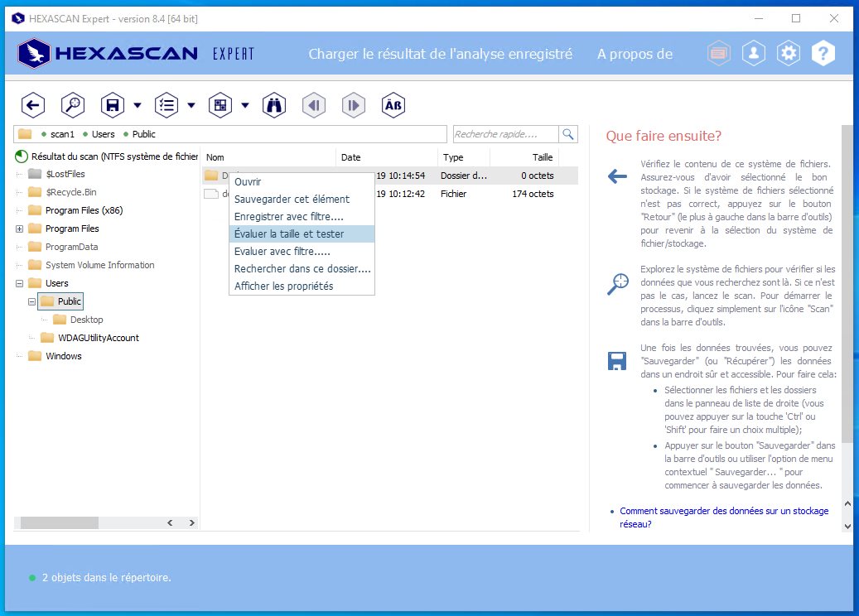Click help panel scroll up arrow

click(x=847, y=503)
